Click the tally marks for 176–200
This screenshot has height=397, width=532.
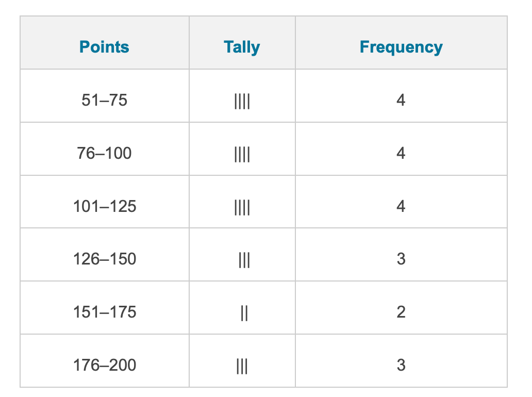[242, 366]
